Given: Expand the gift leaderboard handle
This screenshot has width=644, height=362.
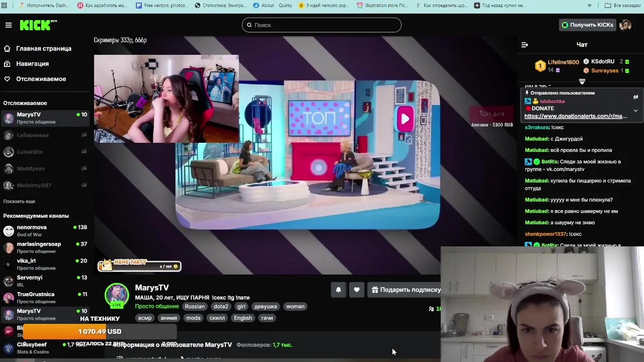Looking at the screenshot, I should (x=582, y=81).
